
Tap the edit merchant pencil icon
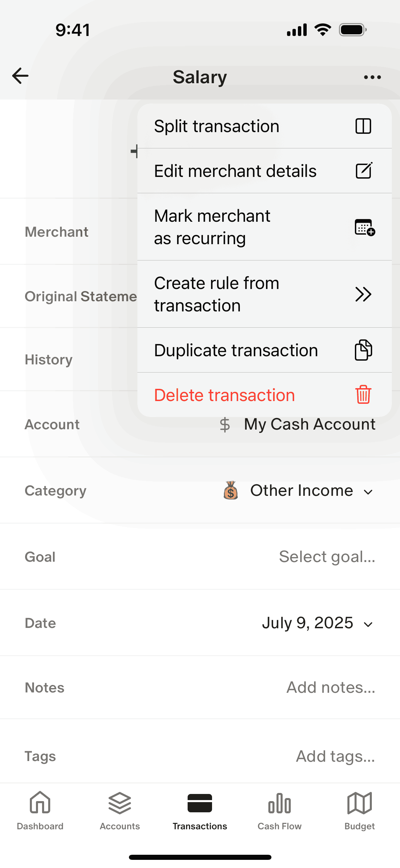click(364, 171)
